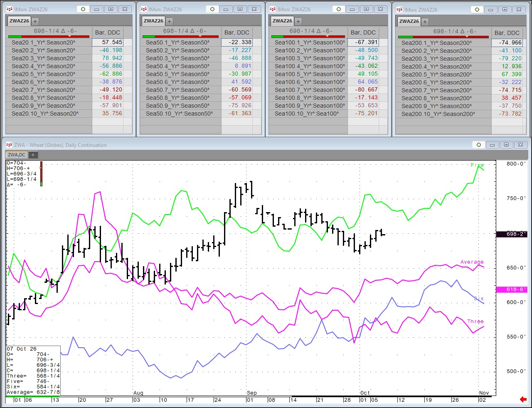Add a new tab in the Sea20 IMon window
The image size is (532, 408).
[35, 21]
